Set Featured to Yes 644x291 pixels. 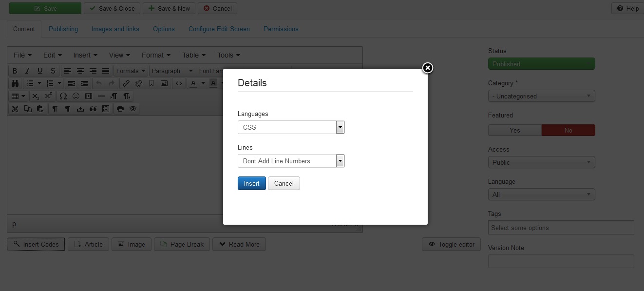pyautogui.click(x=514, y=130)
